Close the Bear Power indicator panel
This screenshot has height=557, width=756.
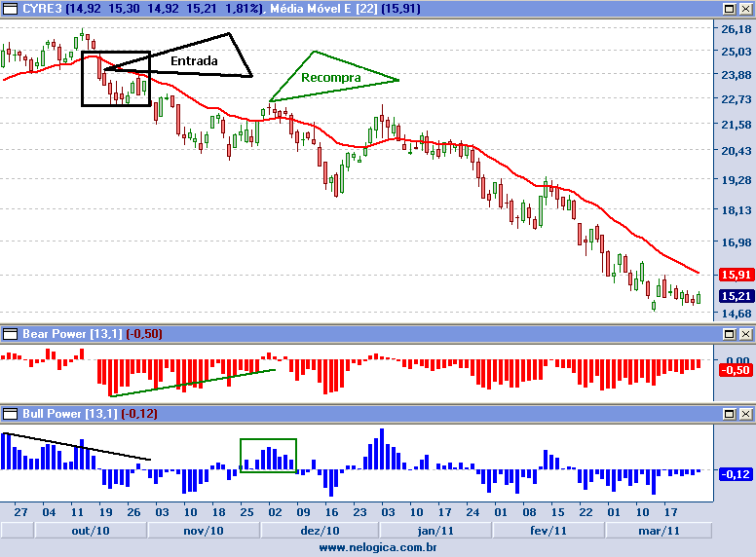point(745,335)
